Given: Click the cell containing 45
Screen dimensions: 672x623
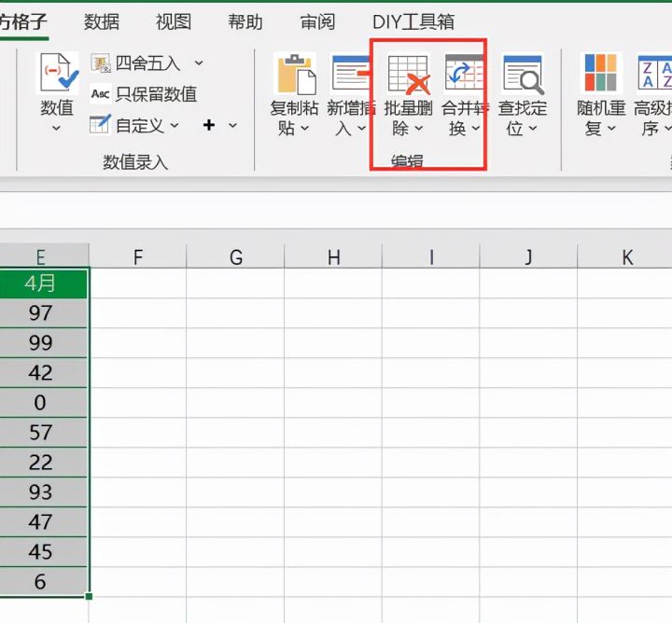Looking at the screenshot, I should coord(44,552).
